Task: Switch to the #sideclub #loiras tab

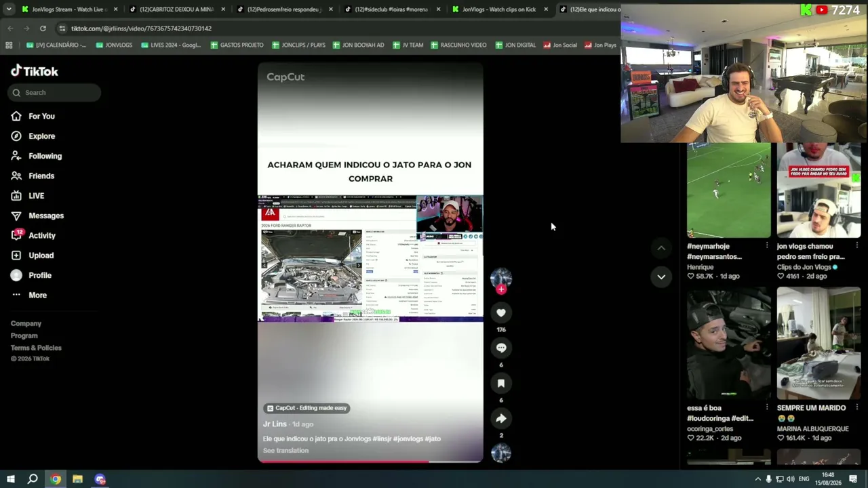Action: pyautogui.click(x=392, y=9)
